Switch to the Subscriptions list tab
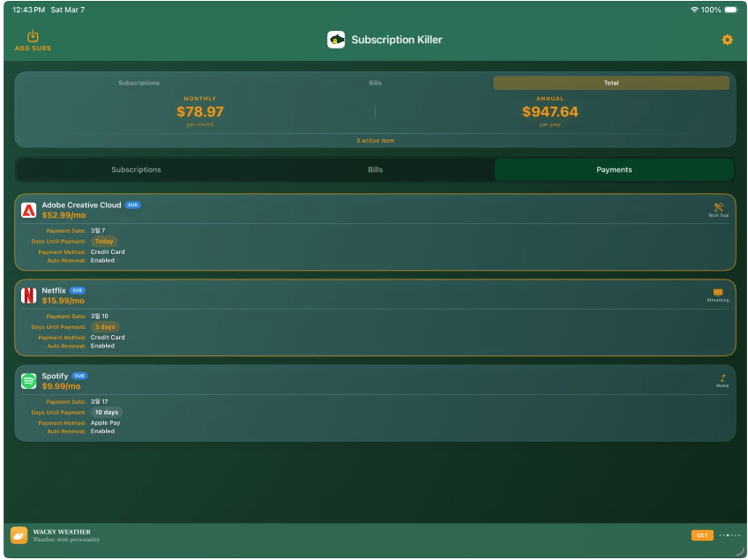The height and width of the screenshot is (560, 748). (136, 169)
